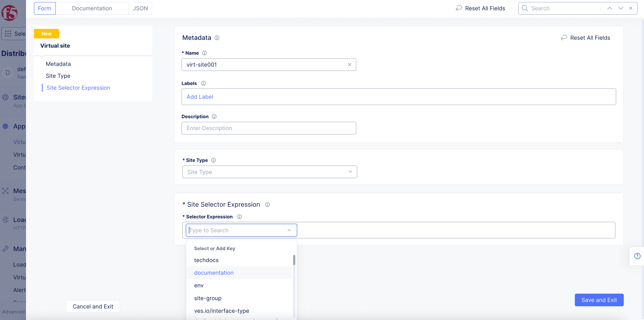Click the Selector Expression info icon
The width and height of the screenshot is (644, 320).
point(239,217)
